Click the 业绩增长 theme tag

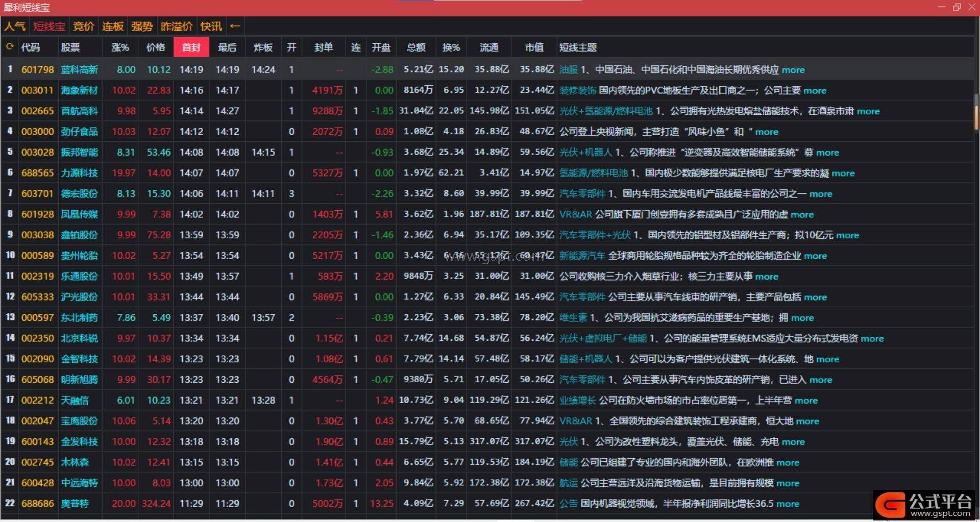tap(578, 401)
